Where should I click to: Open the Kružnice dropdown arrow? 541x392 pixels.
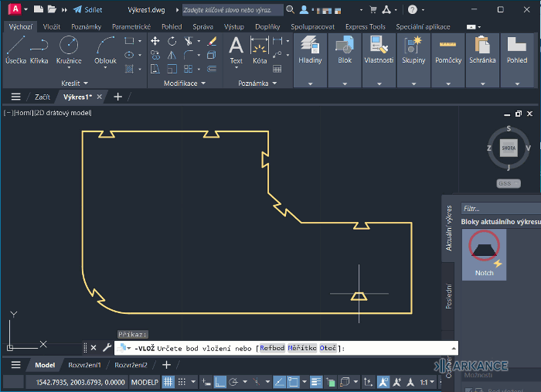click(x=69, y=67)
